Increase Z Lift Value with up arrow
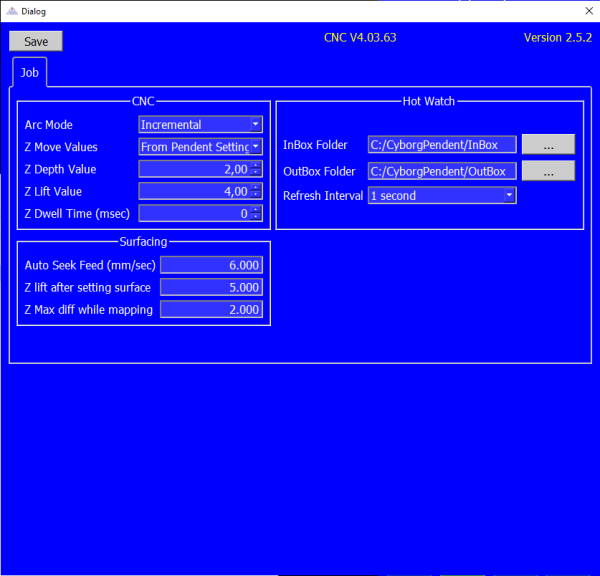Screen dimensions: 600x576 [x=256, y=187]
